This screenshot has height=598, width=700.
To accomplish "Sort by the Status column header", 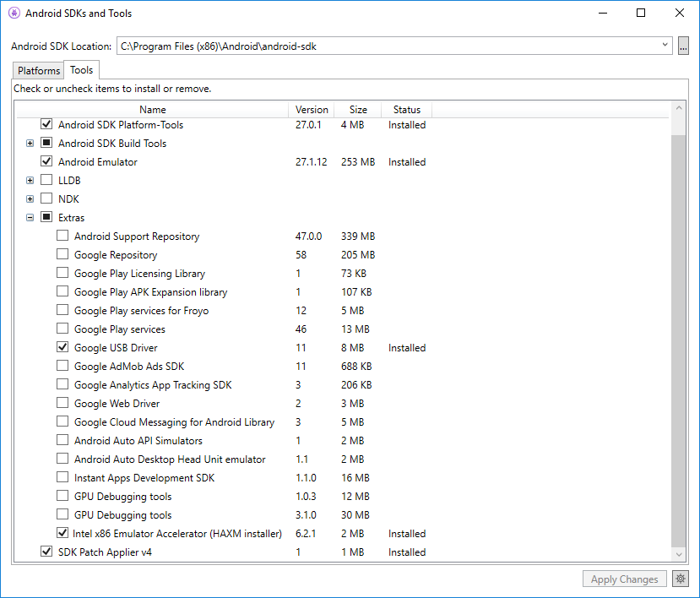I will click(x=407, y=110).
